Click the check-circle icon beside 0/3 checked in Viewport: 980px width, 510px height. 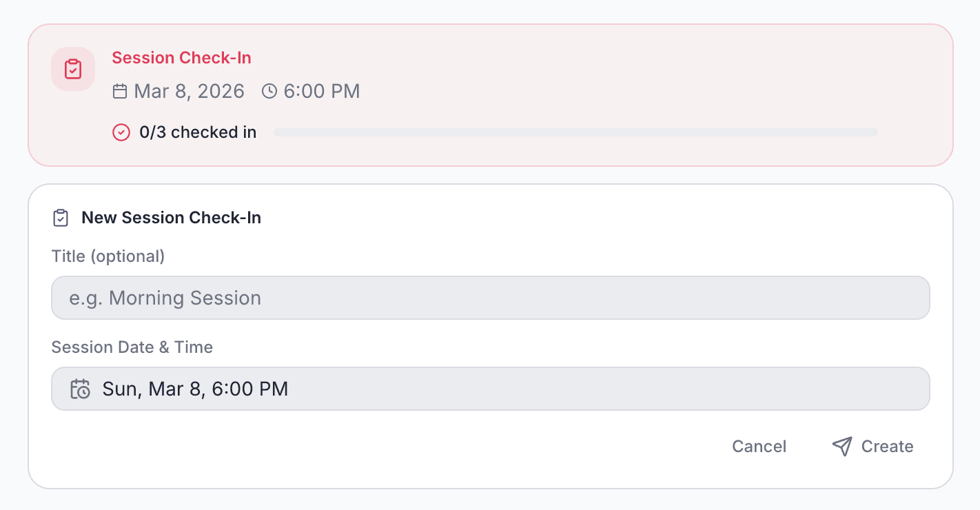pos(121,132)
